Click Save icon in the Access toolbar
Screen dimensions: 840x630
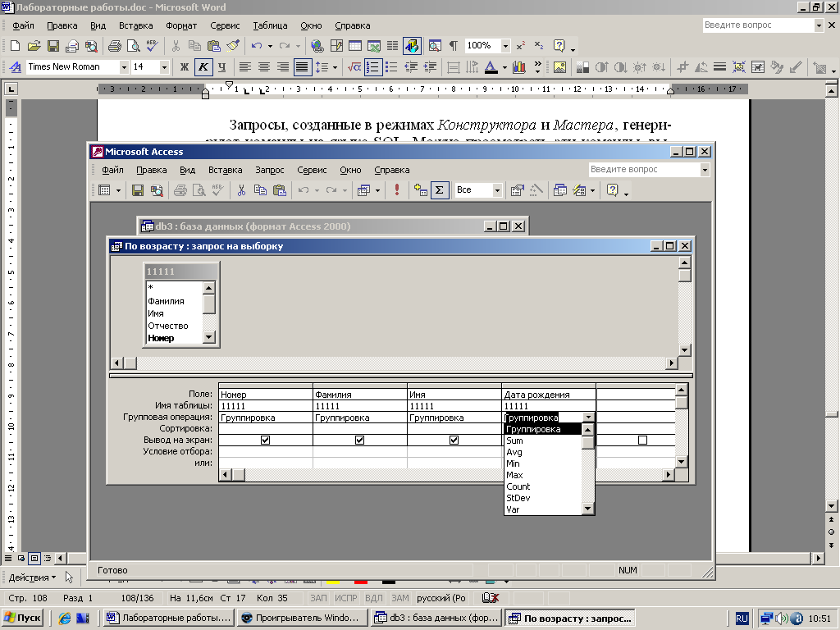coord(138,190)
